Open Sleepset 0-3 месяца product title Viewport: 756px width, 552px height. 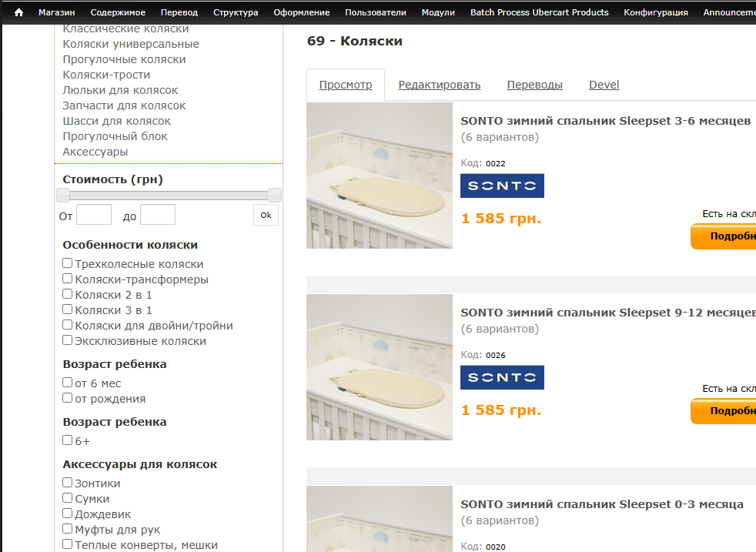602,505
